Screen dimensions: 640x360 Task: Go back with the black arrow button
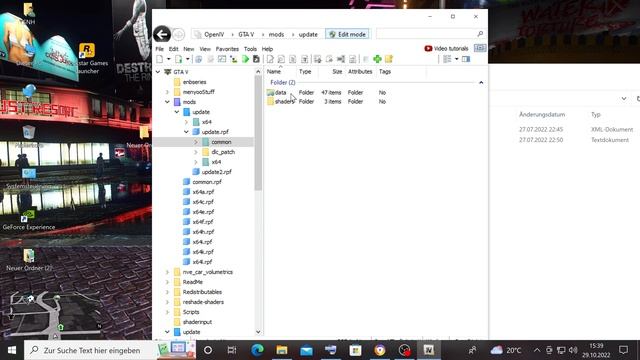(162, 34)
